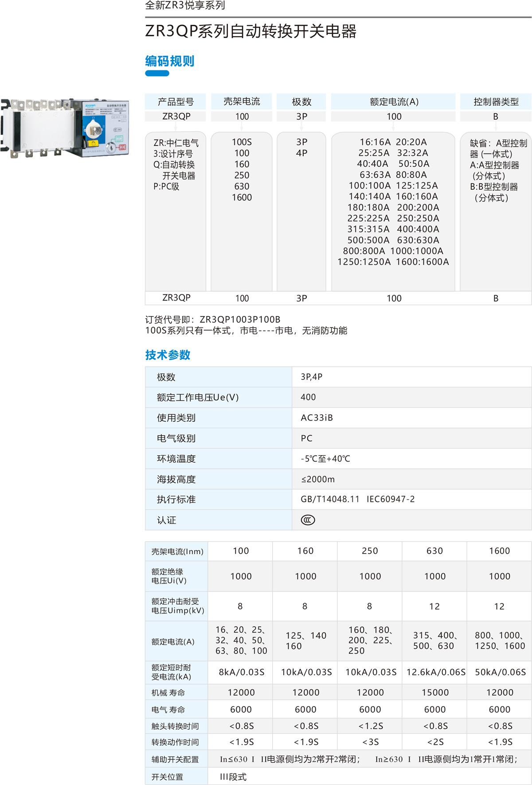Viewport: 532px width, 785px height.
Task: Select the 50kA/0.06S cell
Action: click(x=500, y=672)
